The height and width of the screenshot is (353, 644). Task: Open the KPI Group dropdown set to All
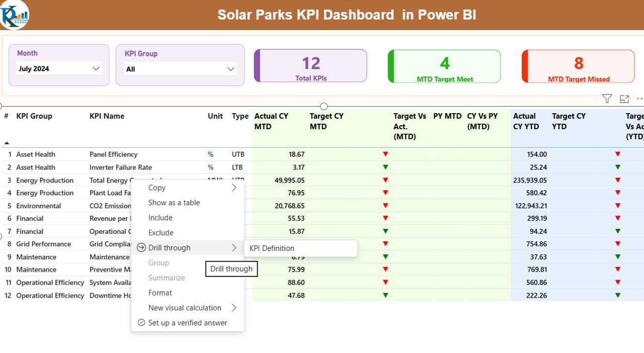[x=180, y=68]
